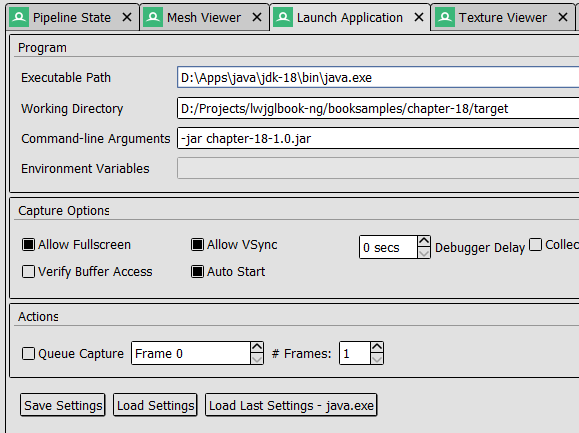Screen dimensions: 579x433
Task: Switch to the Texture Viewer tab
Action: [503, 17]
